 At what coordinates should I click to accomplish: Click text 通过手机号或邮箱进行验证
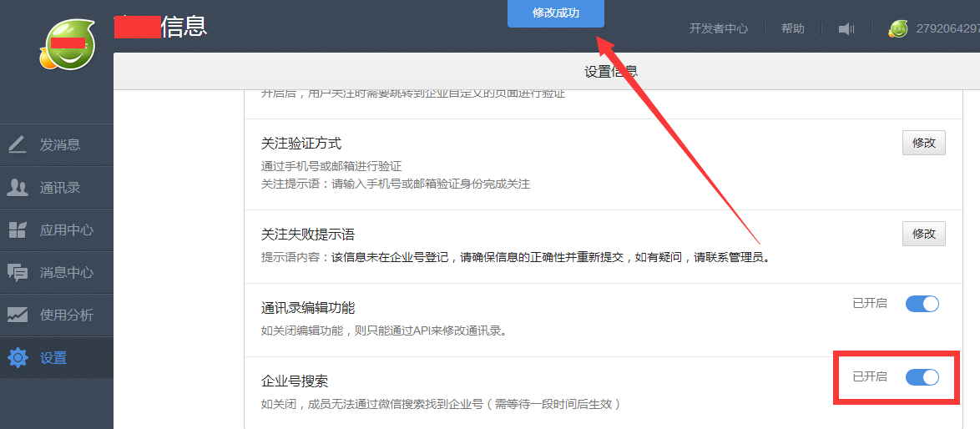click(x=331, y=167)
